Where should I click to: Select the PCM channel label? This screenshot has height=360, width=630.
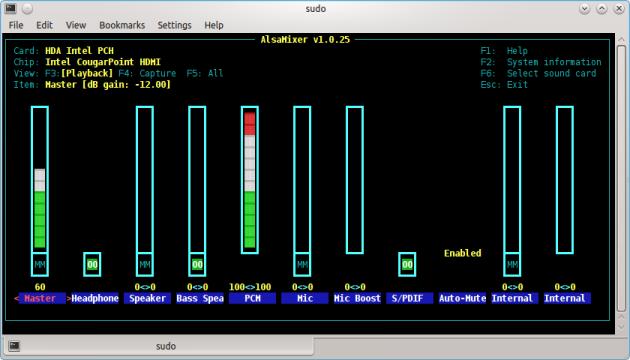(x=252, y=299)
